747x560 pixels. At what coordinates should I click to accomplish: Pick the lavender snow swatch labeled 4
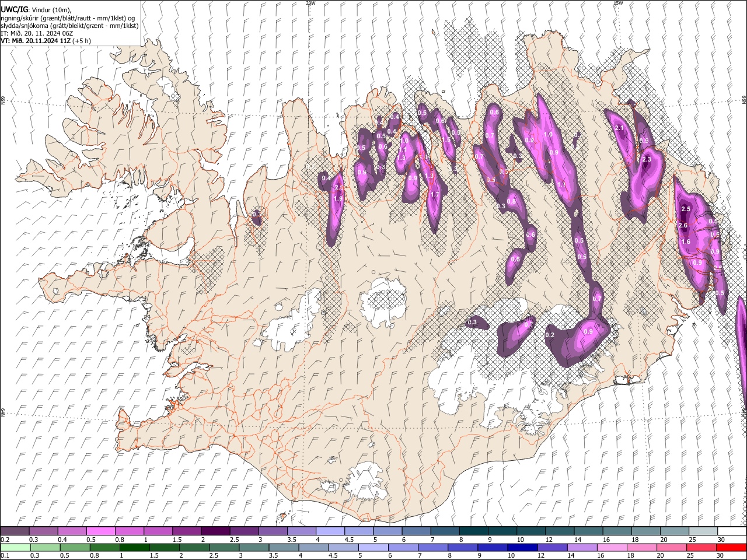[x=330, y=531]
